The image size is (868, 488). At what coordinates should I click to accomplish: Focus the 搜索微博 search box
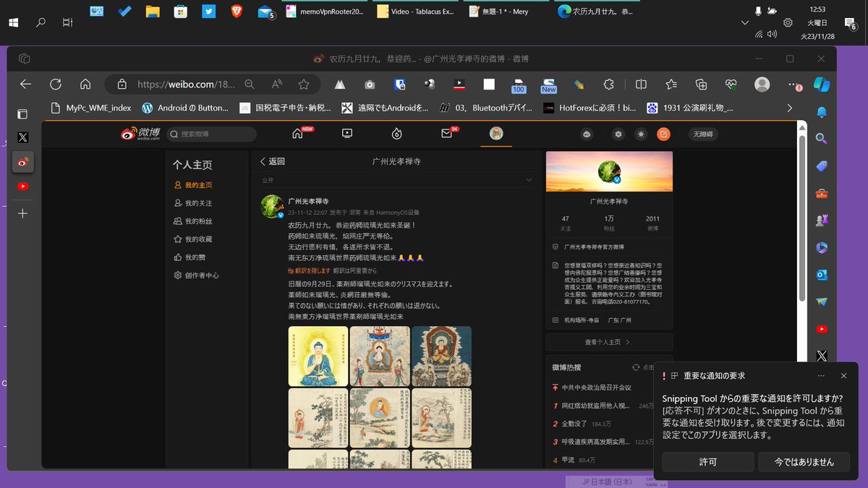[211, 134]
